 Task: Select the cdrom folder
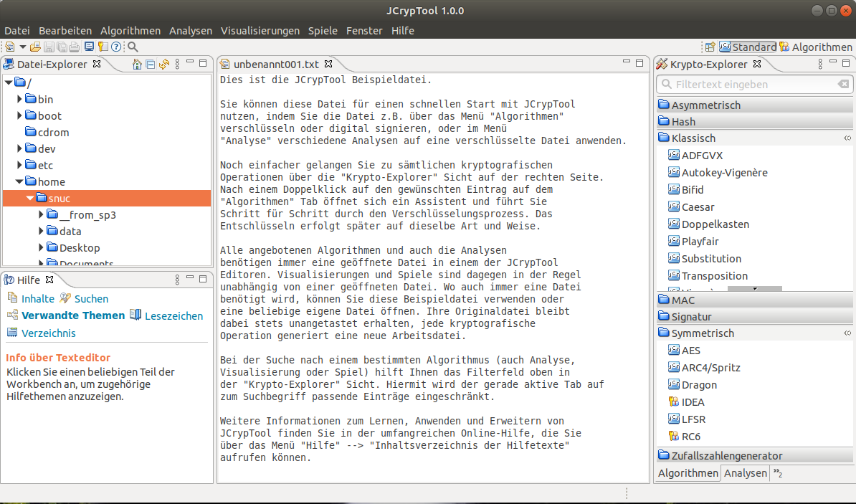(47, 132)
